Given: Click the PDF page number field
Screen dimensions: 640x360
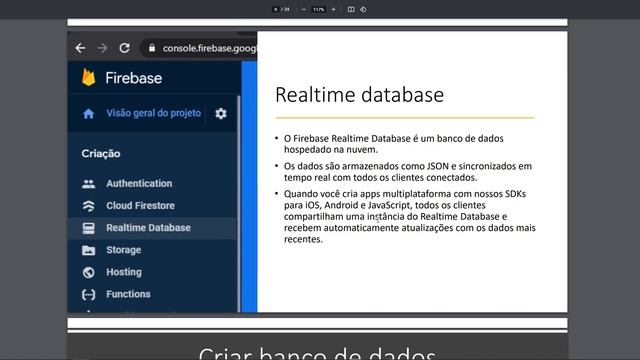Looking at the screenshot, I should [x=276, y=9].
